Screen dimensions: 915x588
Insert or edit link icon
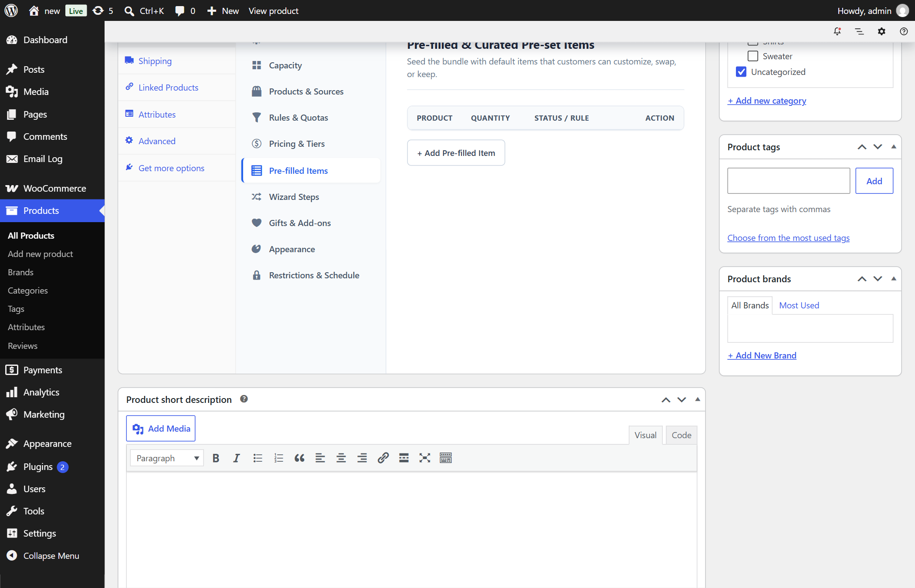(383, 458)
